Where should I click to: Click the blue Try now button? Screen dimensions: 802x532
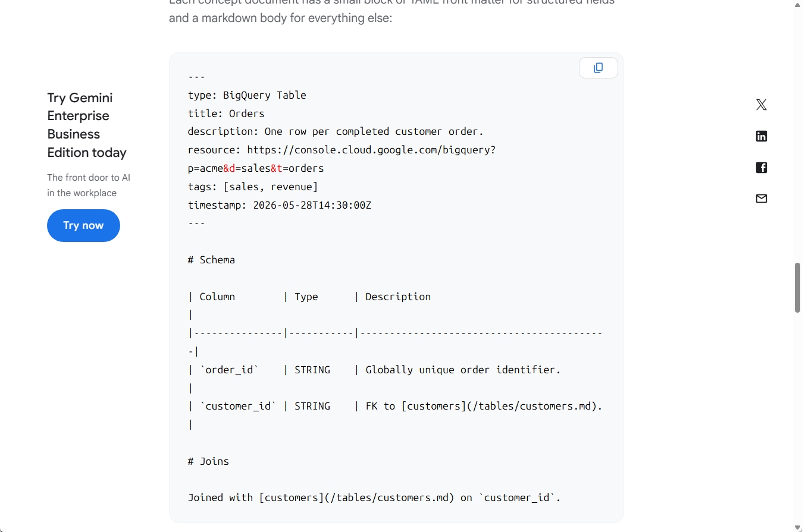[83, 225]
